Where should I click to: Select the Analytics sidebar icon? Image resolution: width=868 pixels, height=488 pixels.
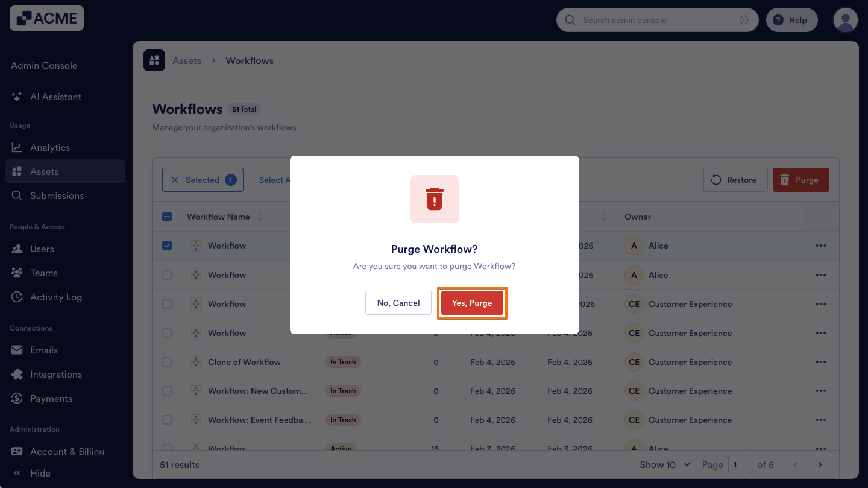17,147
